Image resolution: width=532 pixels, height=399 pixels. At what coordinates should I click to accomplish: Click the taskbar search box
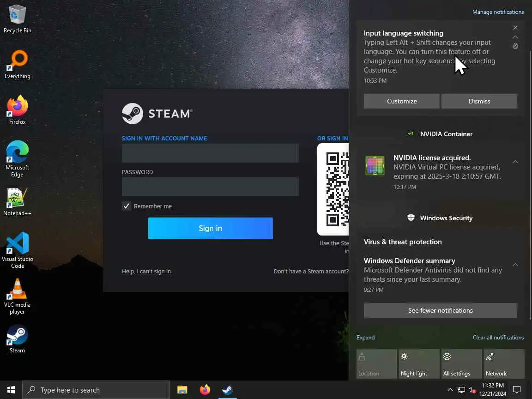[x=96, y=390]
